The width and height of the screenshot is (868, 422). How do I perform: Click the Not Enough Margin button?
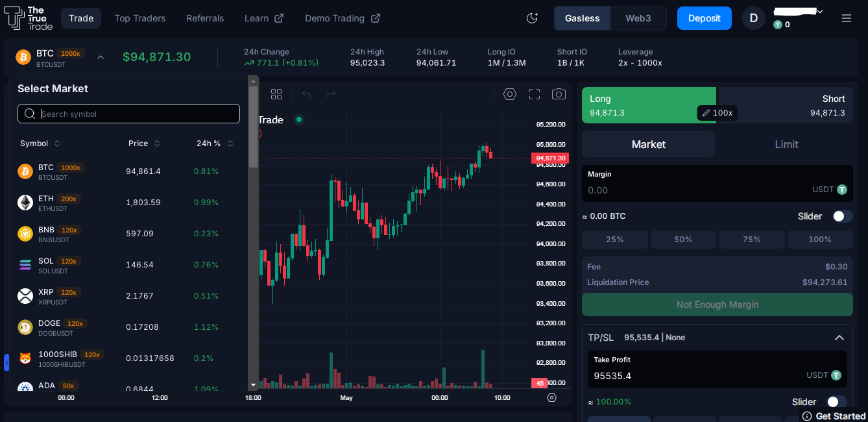click(717, 304)
